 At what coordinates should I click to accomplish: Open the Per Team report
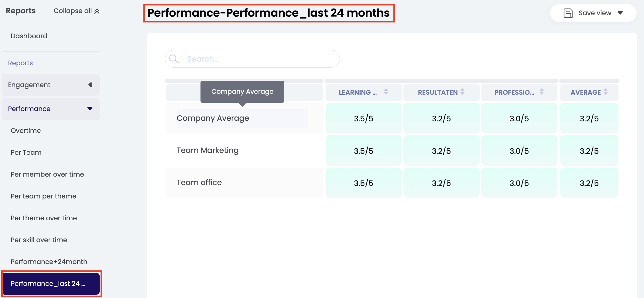pos(26,152)
